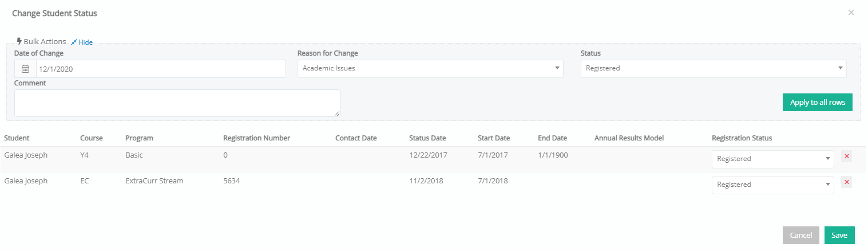The width and height of the screenshot is (868, 251).
Task: Hide the Bulk Actions panel
Action: pos(85,42)
